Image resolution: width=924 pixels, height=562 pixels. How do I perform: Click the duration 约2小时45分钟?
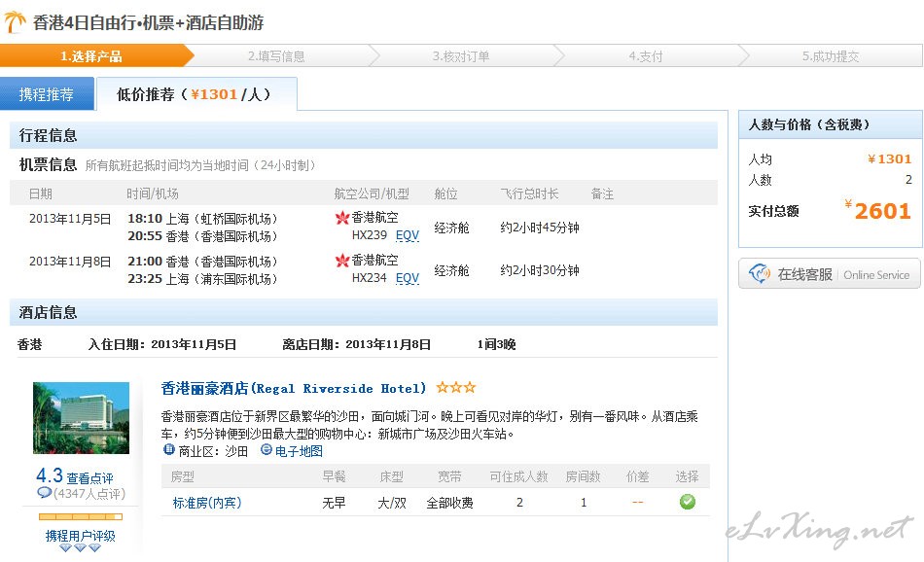click(x=540, y=228)
